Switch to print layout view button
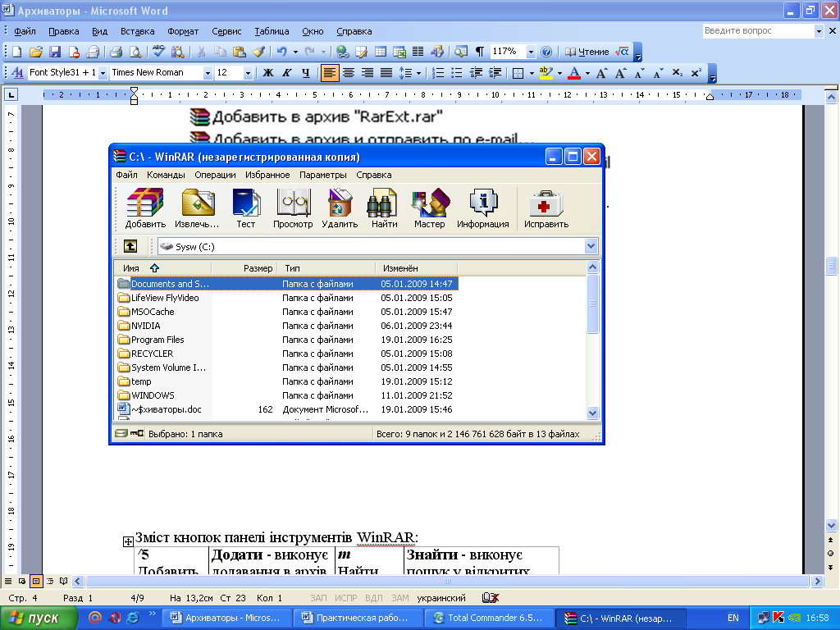 tap(36, 582)
